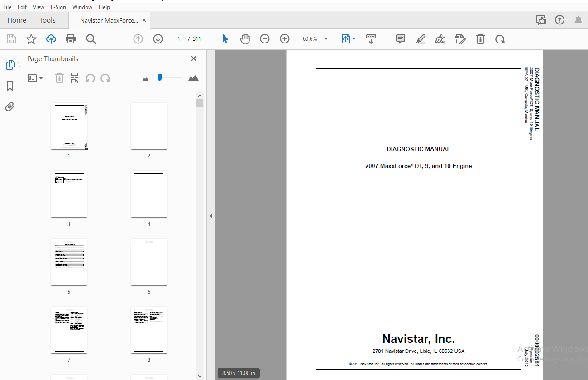This screenshot has height=380, width=588.
Task: Close the Page Thumbnails panel
Action: point(194,58)
